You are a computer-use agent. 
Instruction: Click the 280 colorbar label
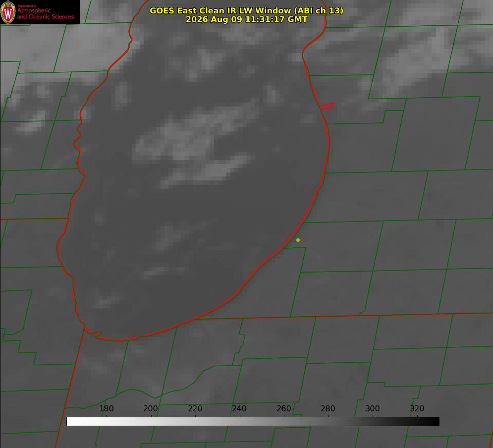328,408
